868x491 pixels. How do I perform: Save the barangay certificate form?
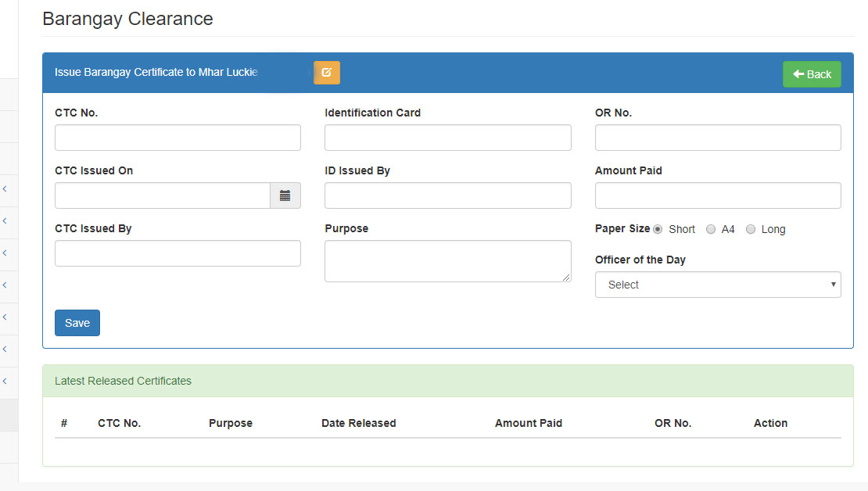[77, 323]
